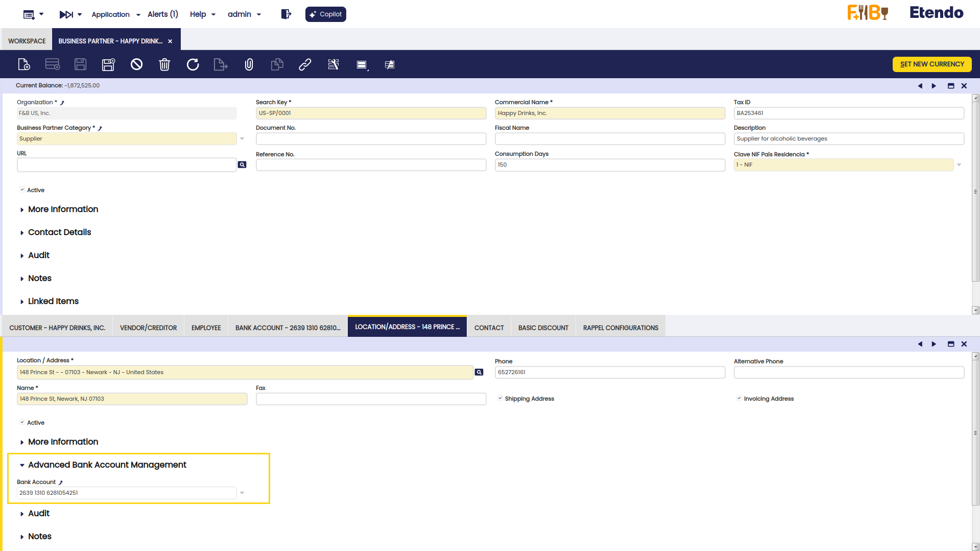Click the Consumption Days input field
Screen dimensions: 980x551
(610, 165)
